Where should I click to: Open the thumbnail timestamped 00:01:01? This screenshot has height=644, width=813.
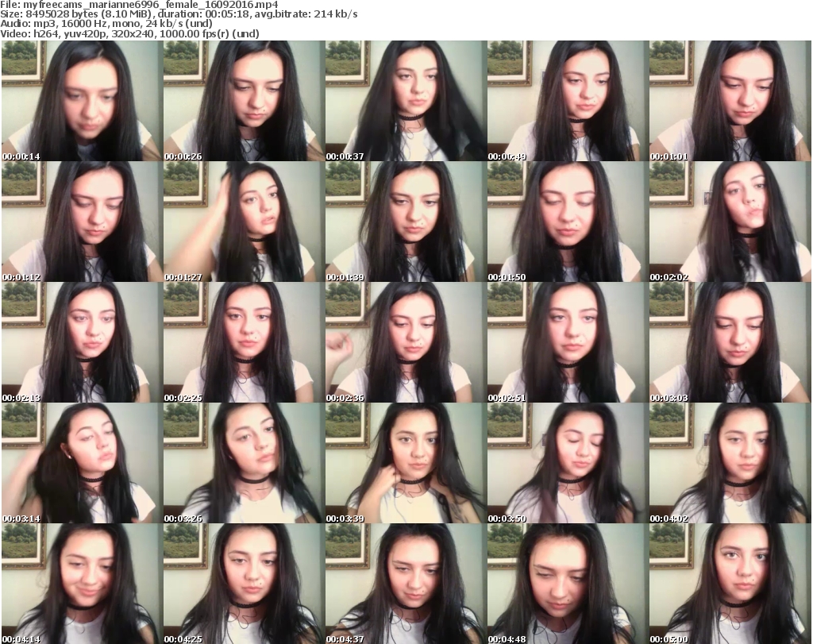[x=730, y=101]
